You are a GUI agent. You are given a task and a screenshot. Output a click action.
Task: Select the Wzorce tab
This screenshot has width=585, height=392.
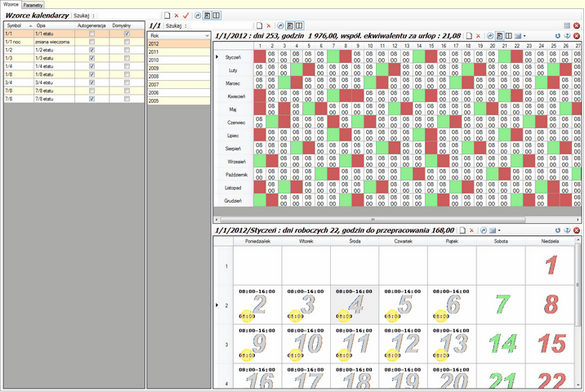coord(11,4)
